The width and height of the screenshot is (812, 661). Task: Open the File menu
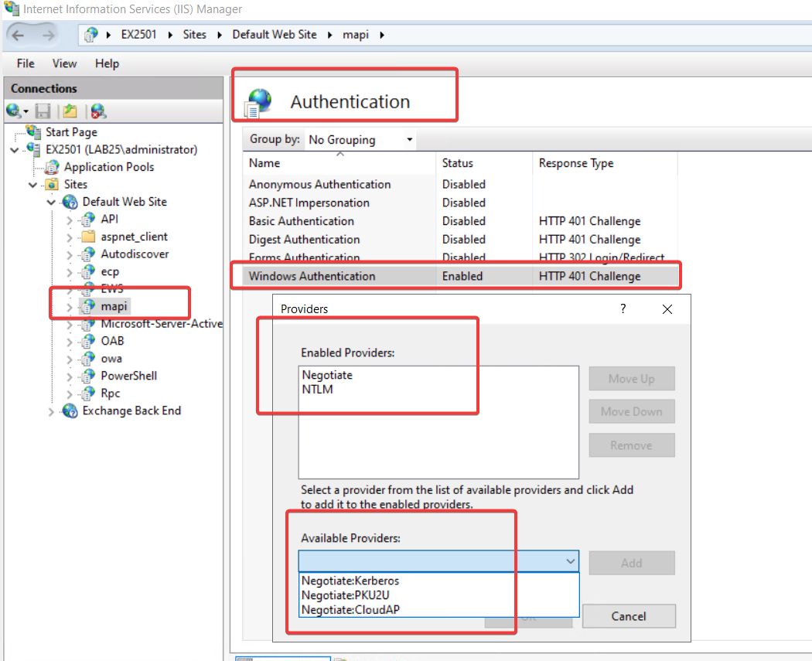(26, 63)
